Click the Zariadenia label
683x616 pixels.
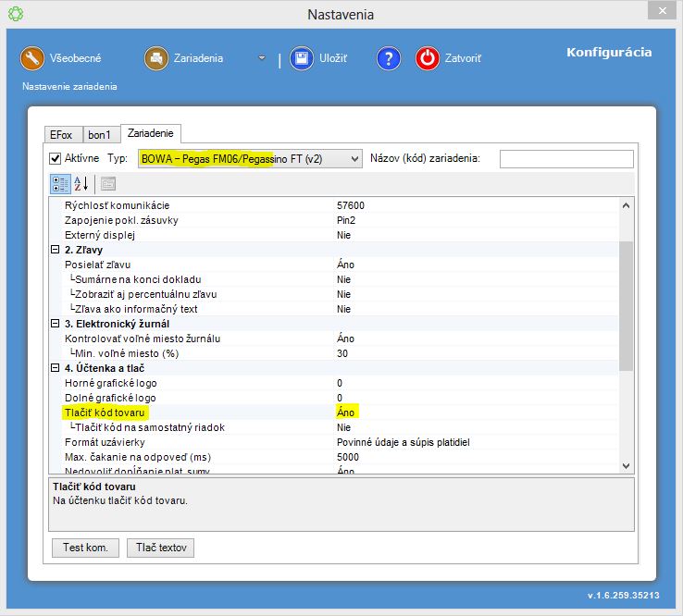point(199,58)
